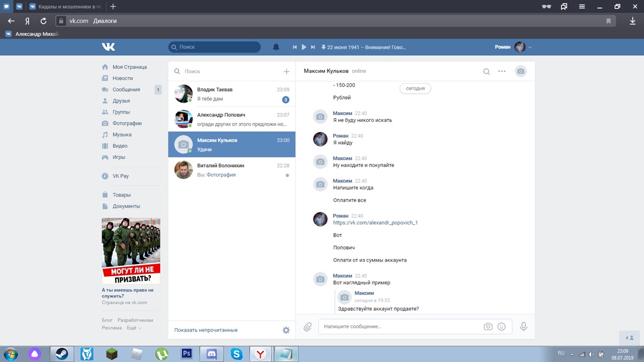Play the audio track in header
Viewport: 644px width, 362px height.
click(304, 47)
